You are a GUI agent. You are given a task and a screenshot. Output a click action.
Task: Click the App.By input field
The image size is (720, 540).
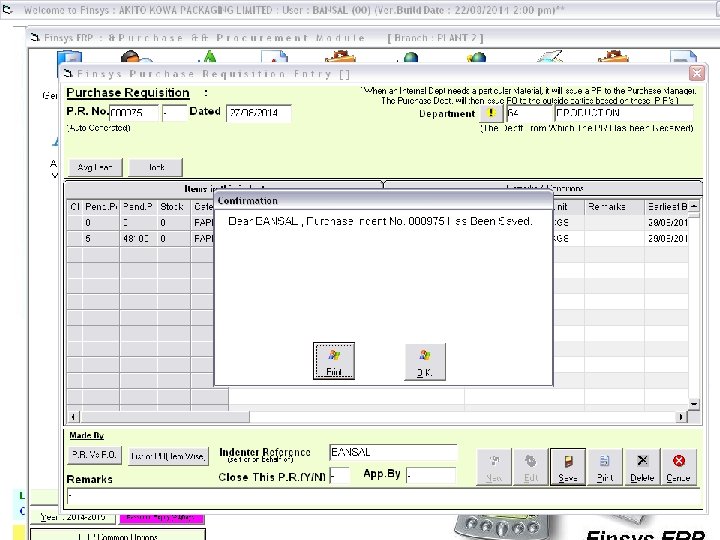click(x=430, y=476)
